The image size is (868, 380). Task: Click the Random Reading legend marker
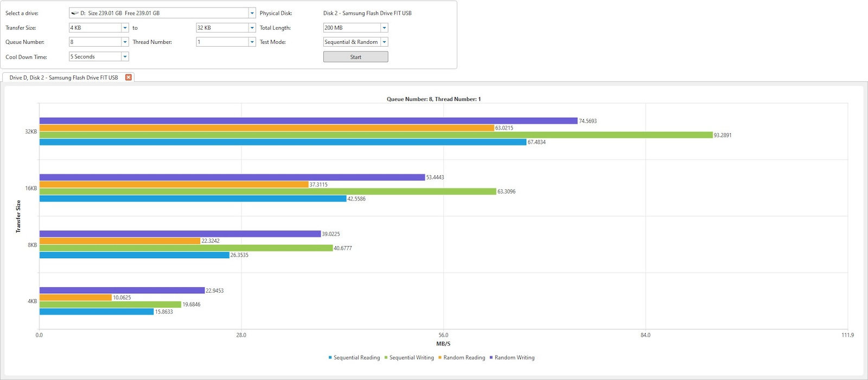[x=439, y=358]
